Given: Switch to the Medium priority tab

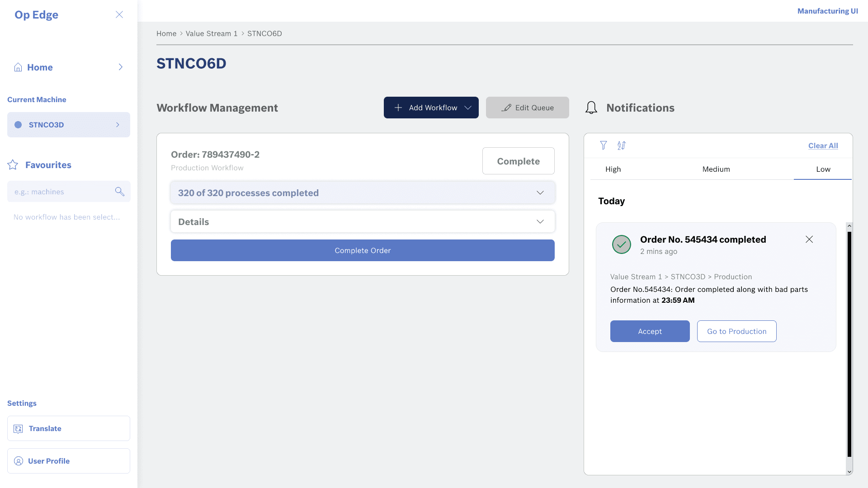Looking at the screenshot, I should (x=716, y=169).
